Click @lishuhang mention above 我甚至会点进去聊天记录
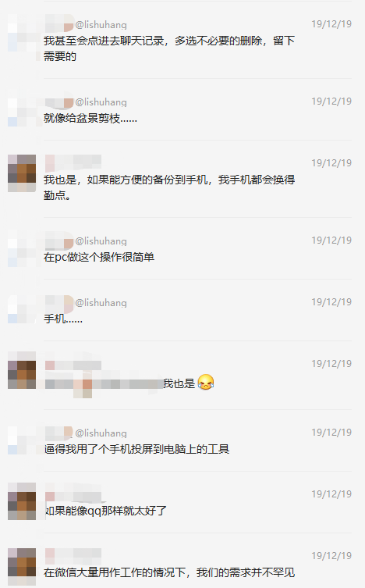Image resolution: width=365 pixels, height=588 pixels. pyautogui.click(x=101, y=25)
